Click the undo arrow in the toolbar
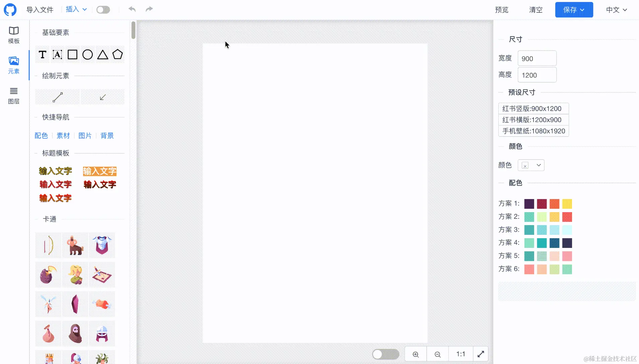The image size is (639, 364). point(132,9)
